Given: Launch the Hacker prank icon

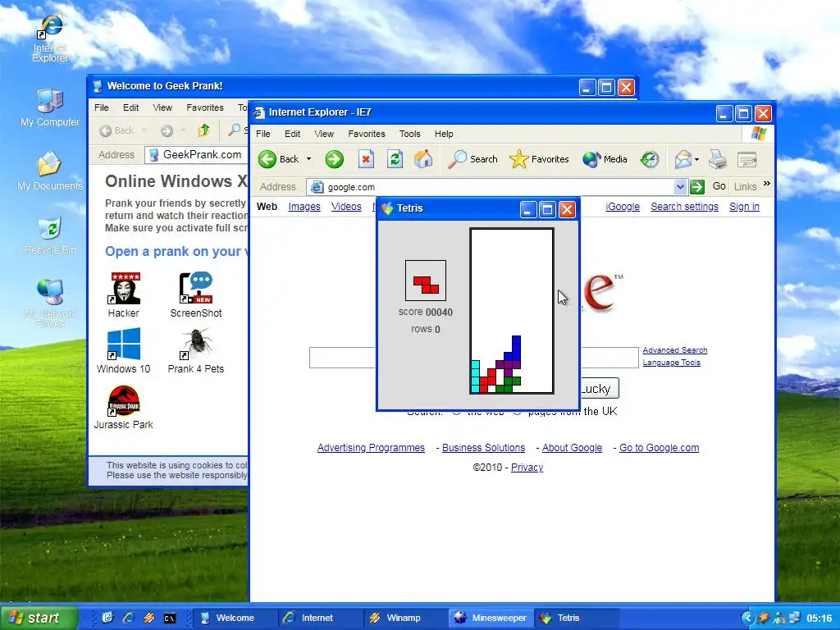Looking at the screenshot, I should pos(124,294).
